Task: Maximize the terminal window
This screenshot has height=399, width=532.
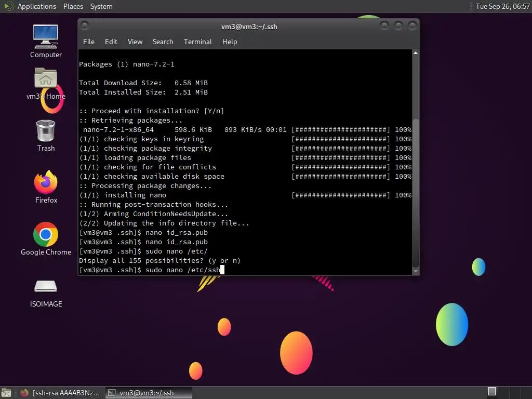Action: click(398, 25)
